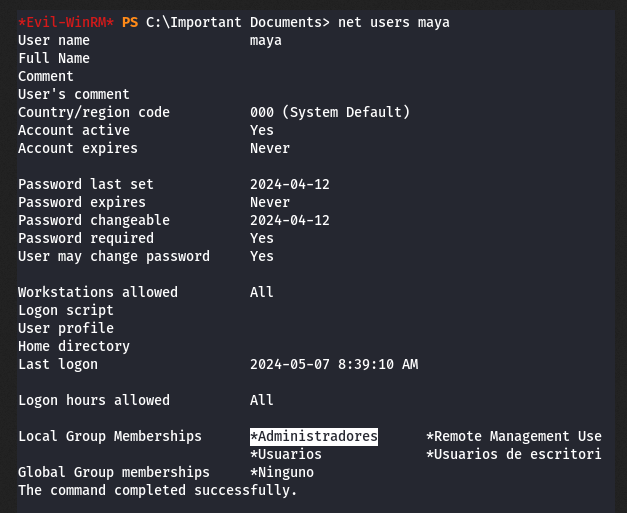Click the 'Workstations allowed' All value

click(x=262, y=292)
